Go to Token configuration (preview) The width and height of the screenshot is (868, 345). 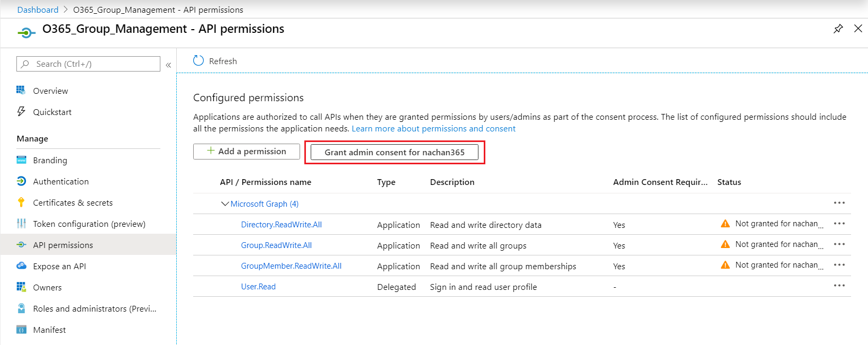(x=89, y=224)
